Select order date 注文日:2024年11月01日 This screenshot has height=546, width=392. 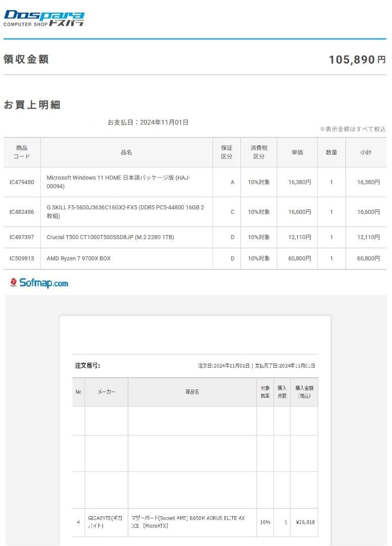click(x=224, y=366)
